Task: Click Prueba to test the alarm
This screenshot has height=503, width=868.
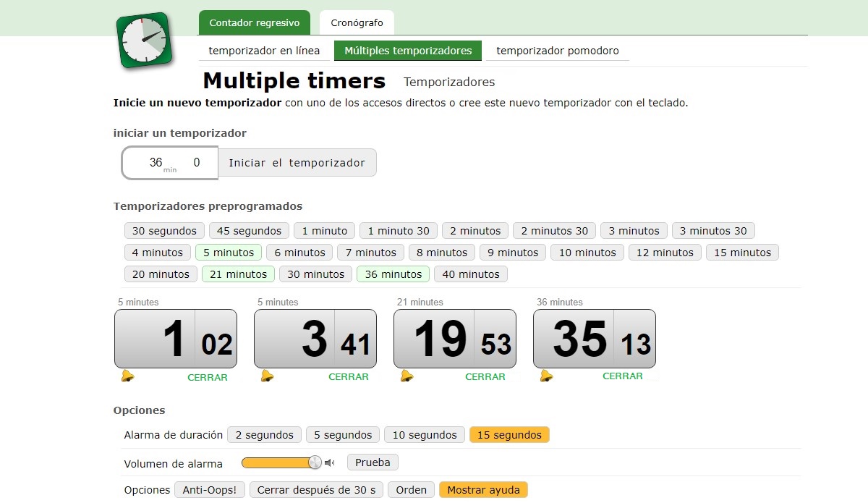Action: tap(372, 462)
